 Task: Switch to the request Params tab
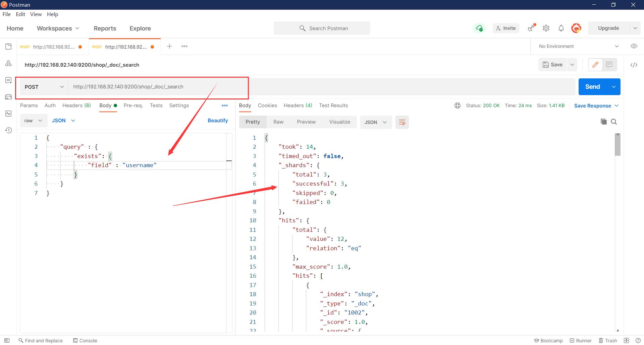pos(29,106)
